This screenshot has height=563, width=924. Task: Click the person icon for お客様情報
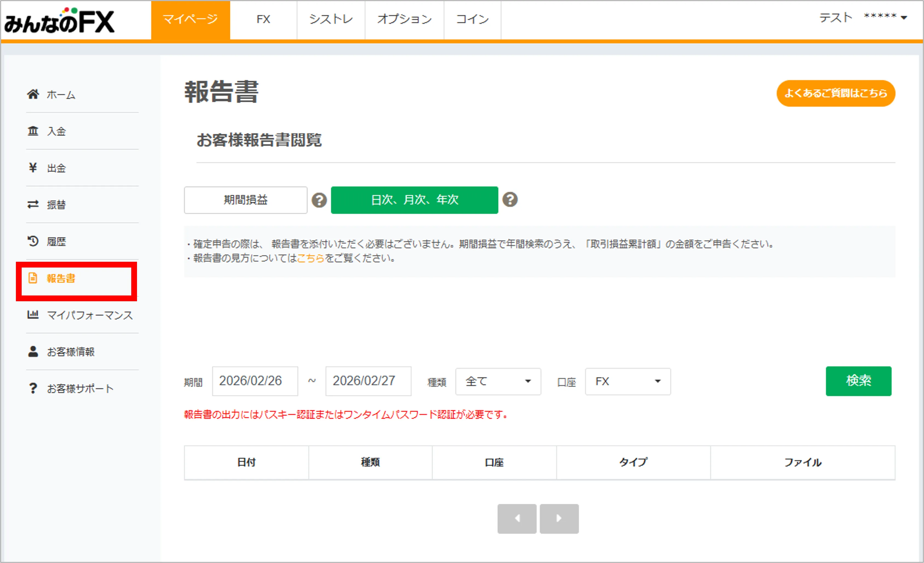[x=33, y=351]
